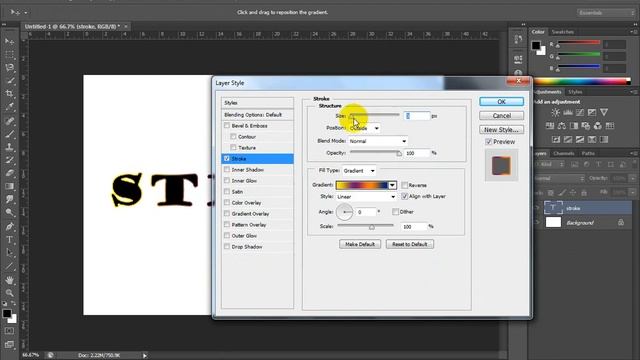Add a Brightness/Contrast adjustment

pos(556,112)
